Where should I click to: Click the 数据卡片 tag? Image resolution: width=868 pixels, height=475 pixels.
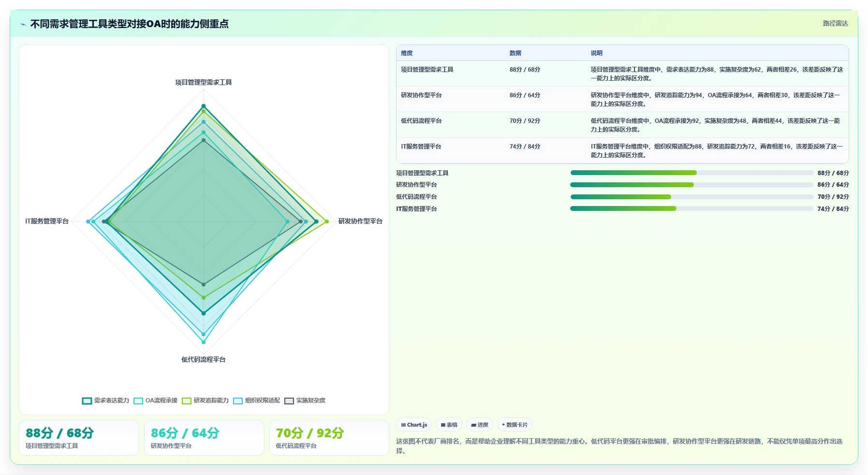[515, 425]
